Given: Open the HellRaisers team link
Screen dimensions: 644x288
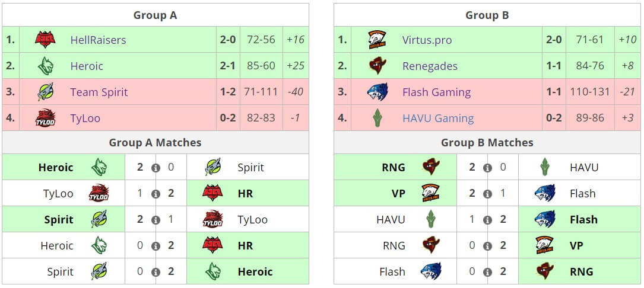Looking at the screenshot, I should click(x=98, y=40).
